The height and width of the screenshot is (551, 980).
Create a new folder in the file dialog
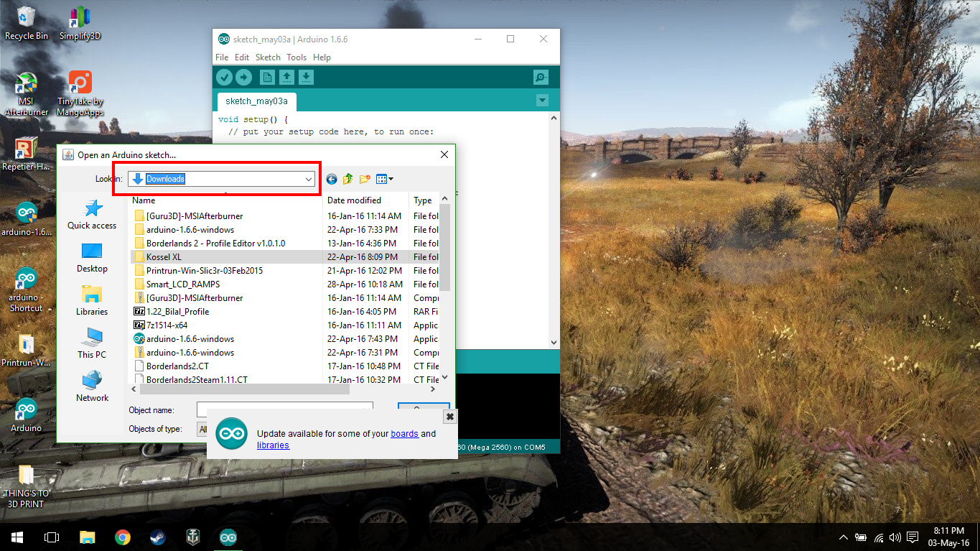pos(365,179)
